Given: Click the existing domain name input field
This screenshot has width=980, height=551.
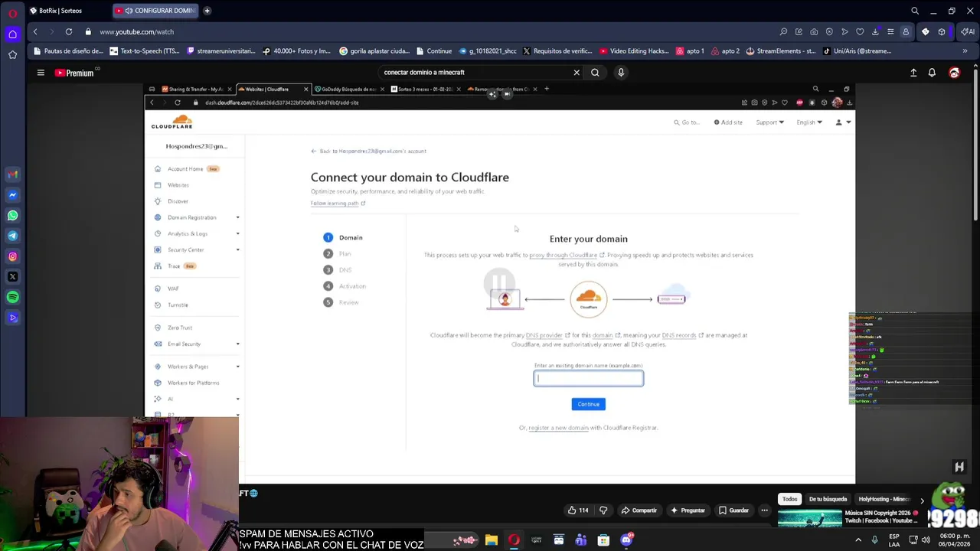Looking at the screenshot, I should tap(588, 378).
